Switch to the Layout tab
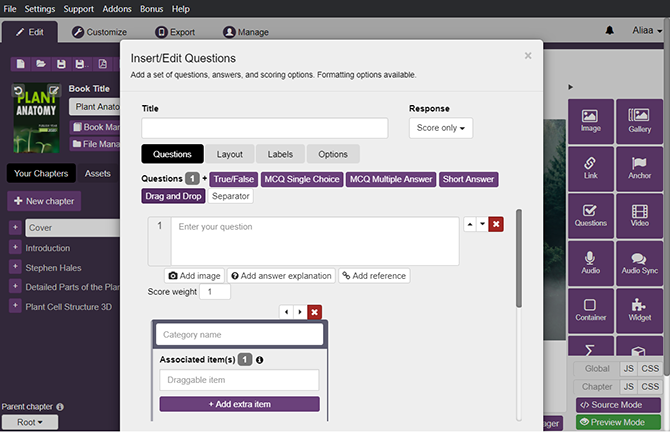The image size is (670, 432). pos(229,154)
